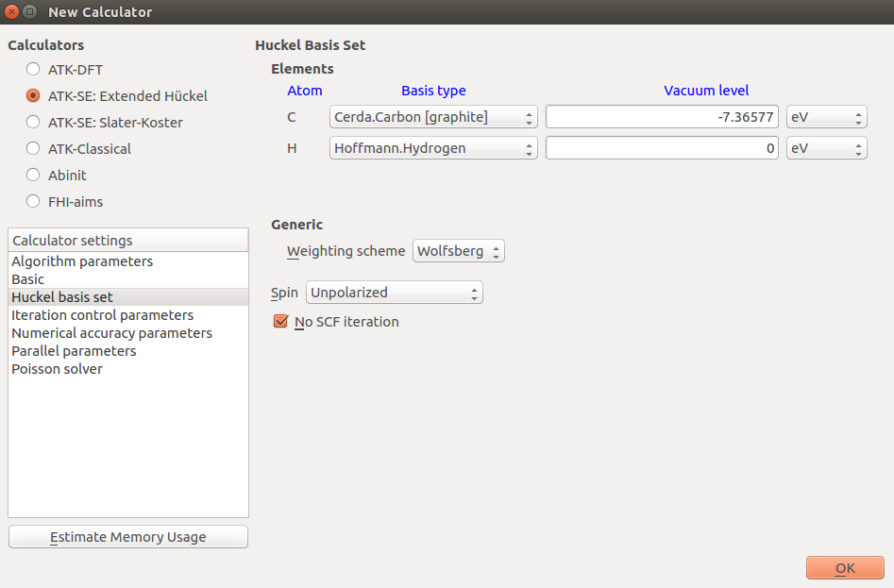Open the Wolfsberg weighting scheme dropdown
The height and width of the screenshot is (588, 894).
point(459,251)
